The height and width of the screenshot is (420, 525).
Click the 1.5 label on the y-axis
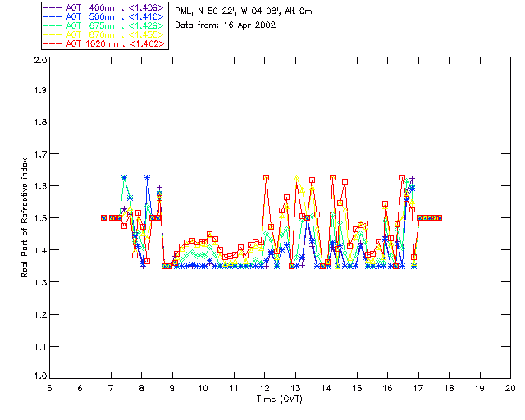(x=40, y=218)
